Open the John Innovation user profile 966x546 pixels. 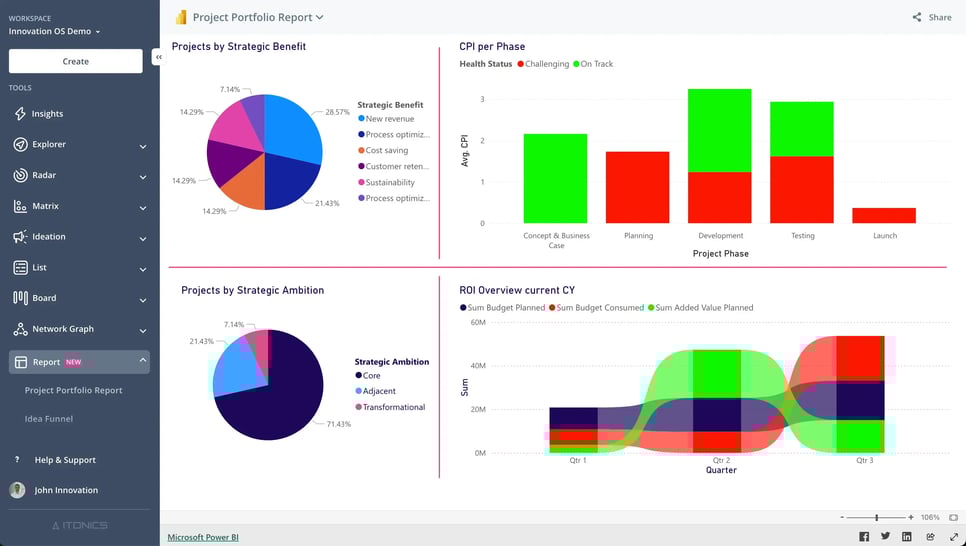(66, 491)
